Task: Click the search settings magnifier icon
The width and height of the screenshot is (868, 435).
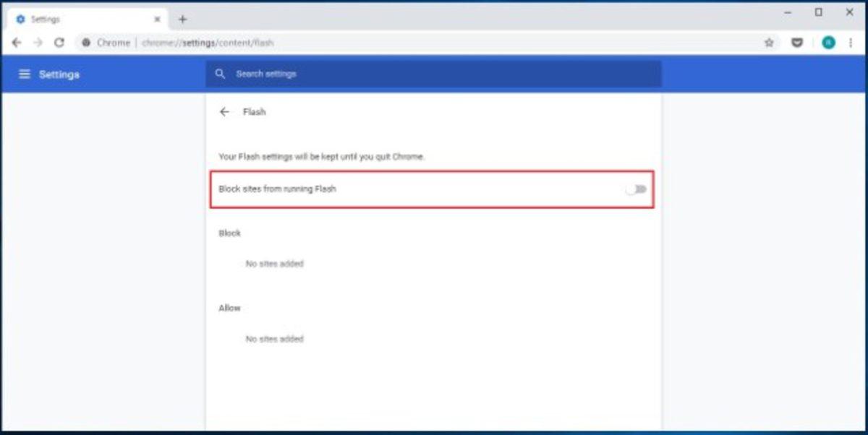Action: pos(221,74)
